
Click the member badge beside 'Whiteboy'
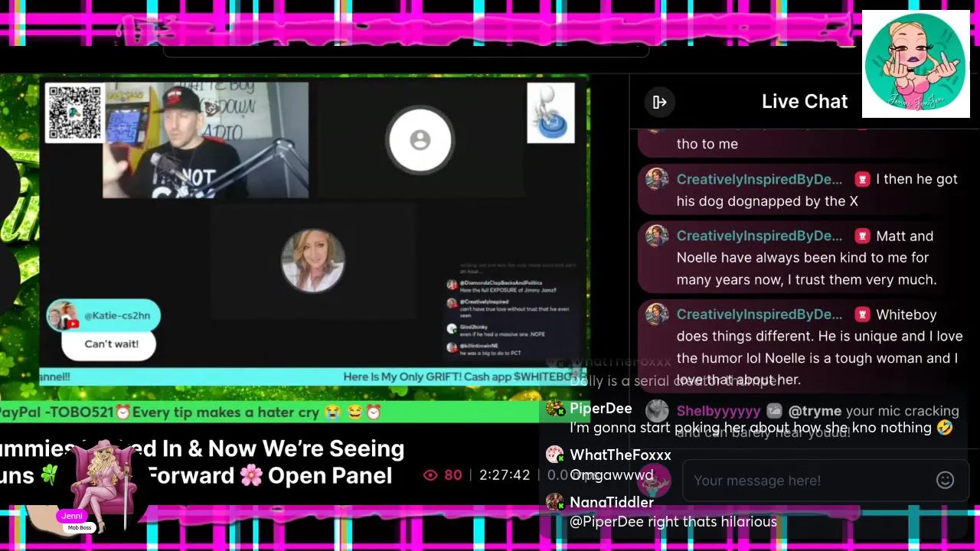click(x=863, y=315)
